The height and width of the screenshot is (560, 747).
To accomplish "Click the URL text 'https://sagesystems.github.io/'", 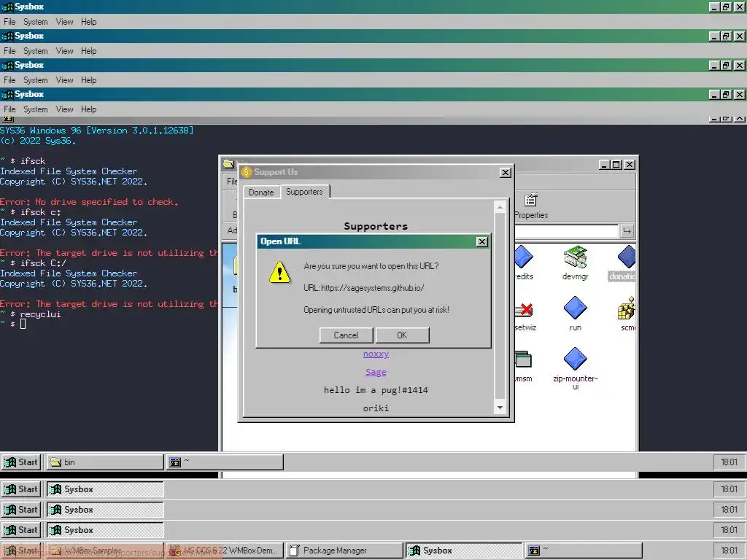I will tap(373, 288).
